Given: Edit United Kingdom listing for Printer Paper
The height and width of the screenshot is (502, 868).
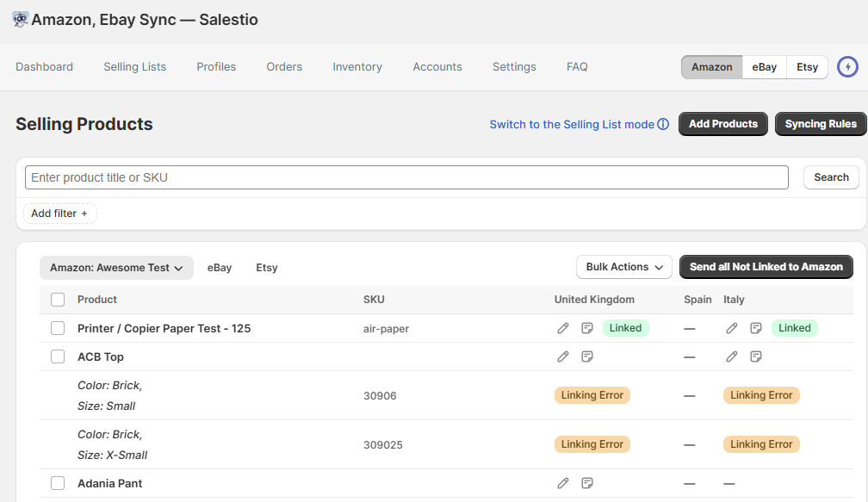Looking at the screenshot, I should pos(563,328).
